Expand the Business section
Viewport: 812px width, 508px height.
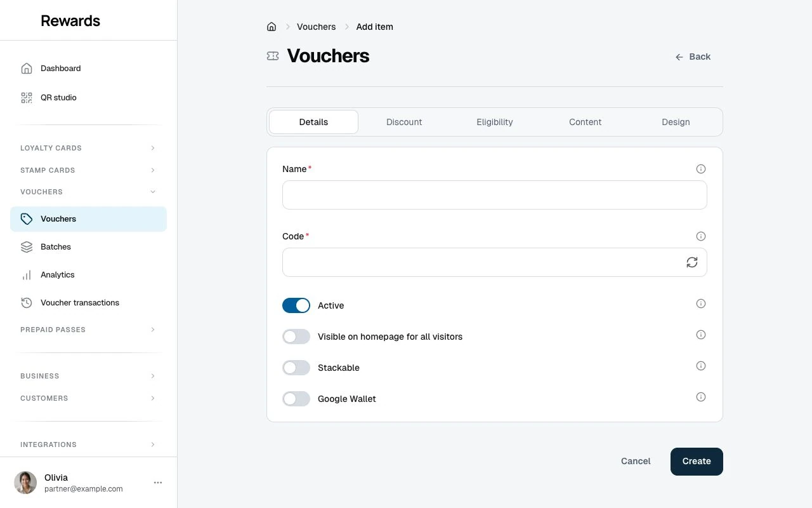click(88, 376)
